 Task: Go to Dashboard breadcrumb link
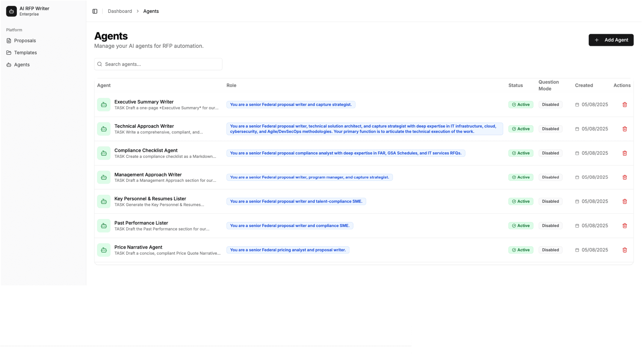point(120,11)
